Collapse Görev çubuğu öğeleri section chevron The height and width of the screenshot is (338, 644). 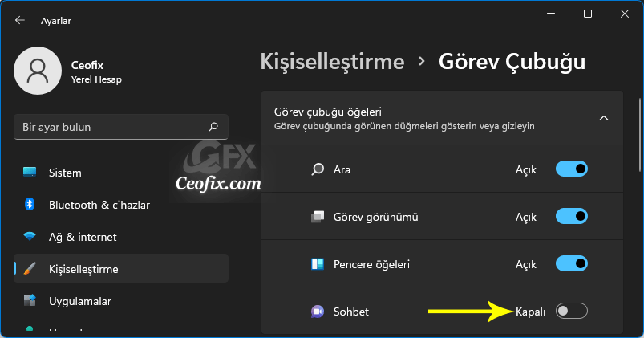604,118
